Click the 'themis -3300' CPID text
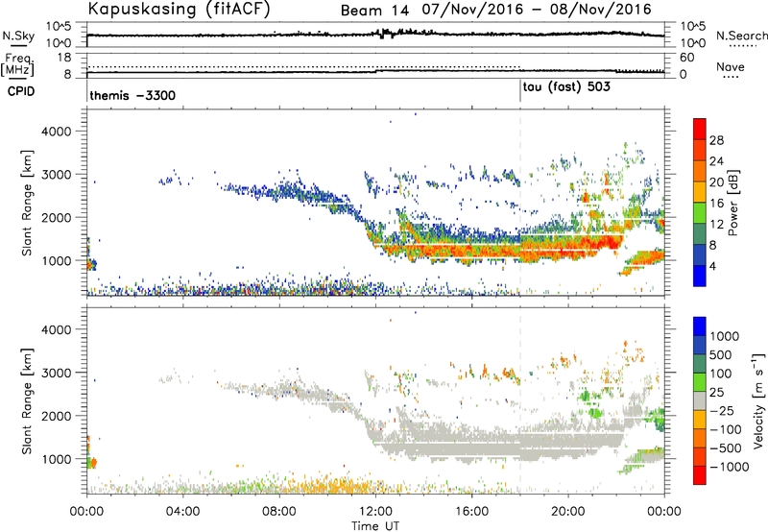Screen dimensions: 768x532 [132, 95]
